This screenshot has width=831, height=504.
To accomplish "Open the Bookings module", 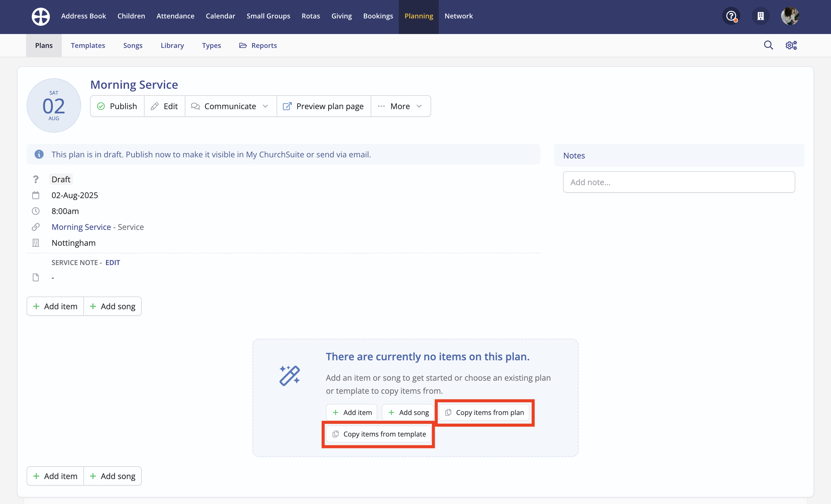I will coord(378,16).
